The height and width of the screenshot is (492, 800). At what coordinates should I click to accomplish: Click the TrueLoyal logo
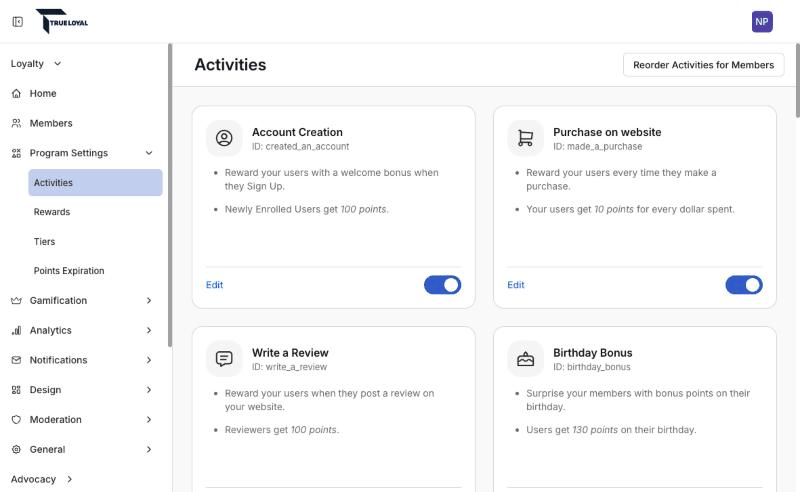62,21
